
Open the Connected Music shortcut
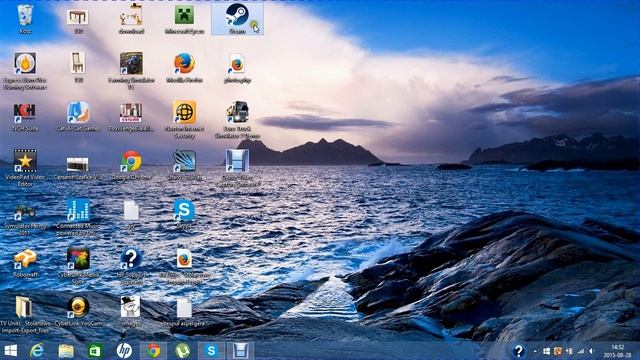tap(78, 210)
